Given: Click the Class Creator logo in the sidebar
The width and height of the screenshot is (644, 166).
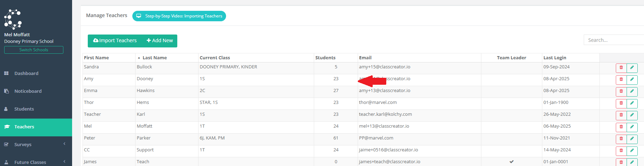Looking at the screenshot, I should [13, 19].
